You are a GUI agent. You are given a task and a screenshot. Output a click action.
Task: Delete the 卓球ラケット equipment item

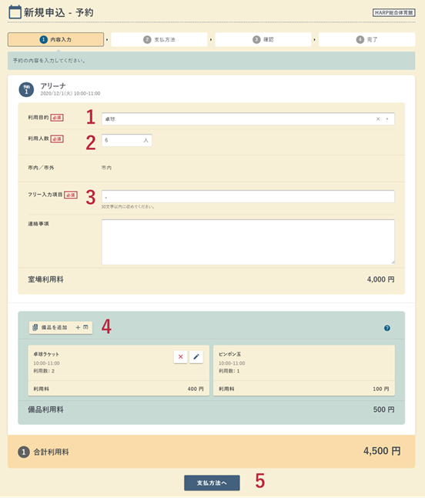(180, 357)
